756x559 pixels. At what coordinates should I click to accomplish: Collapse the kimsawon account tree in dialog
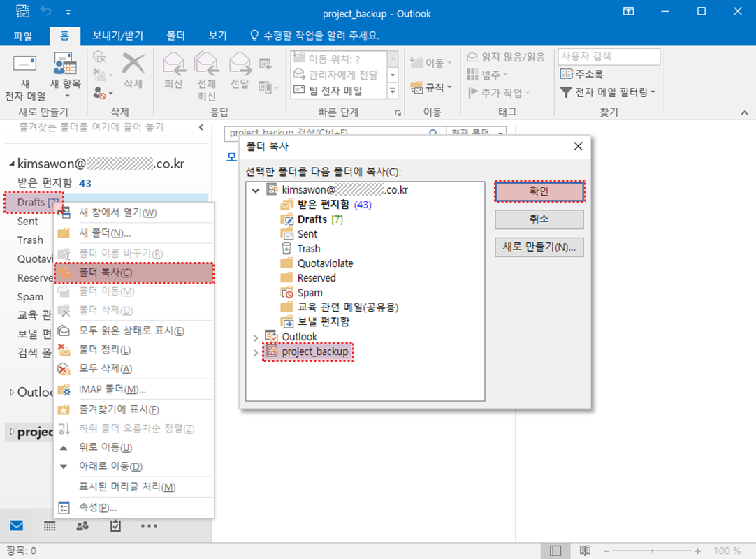pyautogui.click(x=255, y=190)
